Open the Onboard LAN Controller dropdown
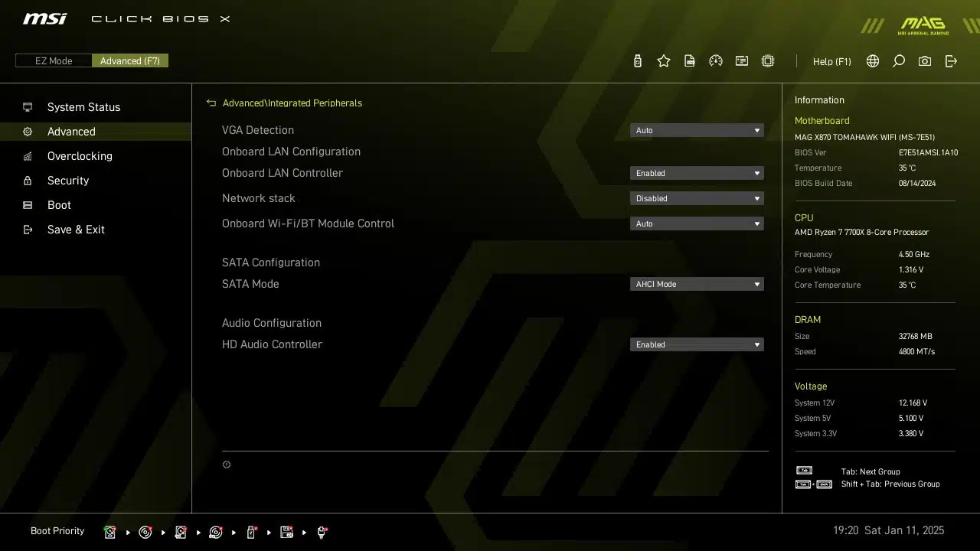 tap(697, 173)
